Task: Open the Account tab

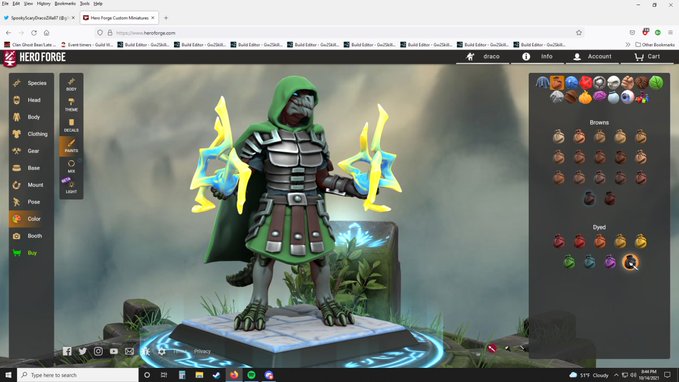Action: pyautogui.click(x=592, y=57)
